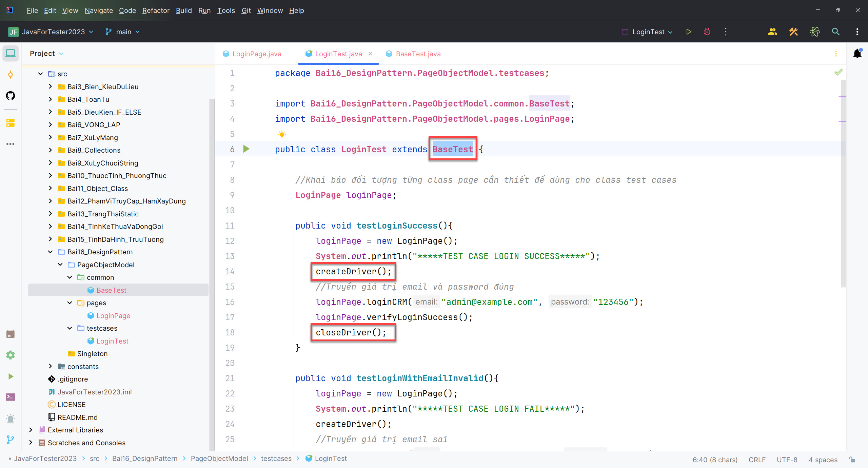Open the Notifications bell

click(x=857, y=54)
